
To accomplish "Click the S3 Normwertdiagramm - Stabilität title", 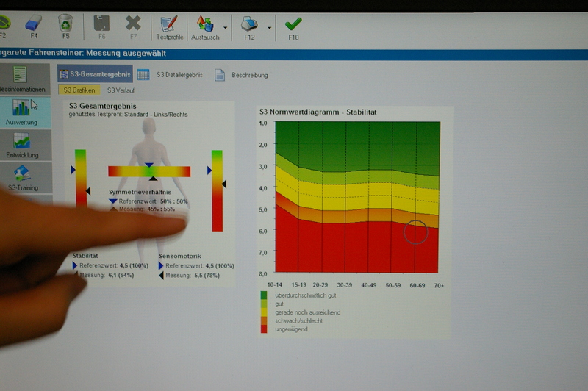I will point(318,112).
